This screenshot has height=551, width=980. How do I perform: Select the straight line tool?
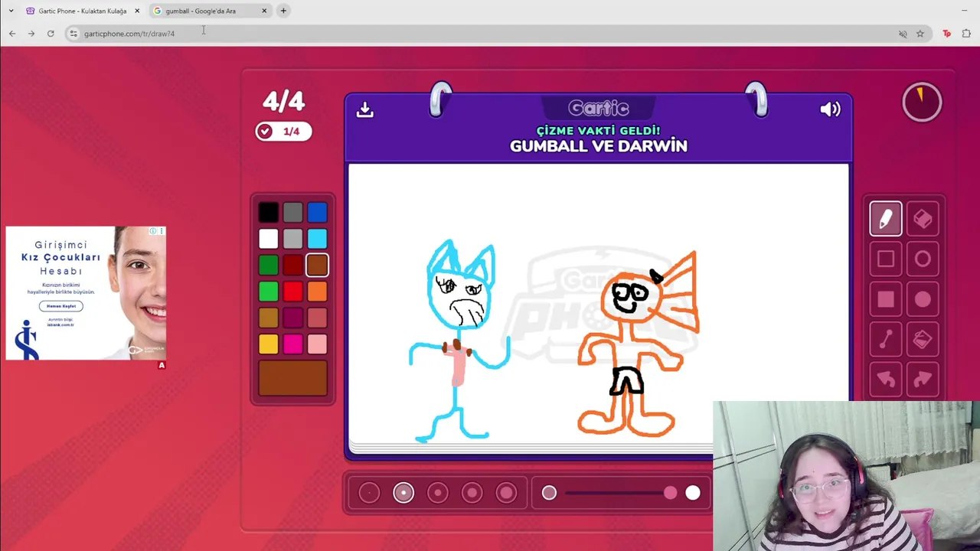[x=886, y=339]
